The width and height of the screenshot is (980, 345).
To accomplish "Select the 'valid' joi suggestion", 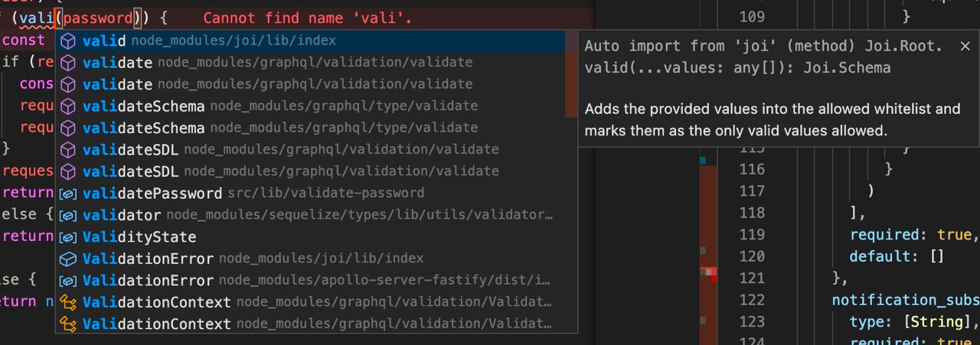I will [315, 41].
